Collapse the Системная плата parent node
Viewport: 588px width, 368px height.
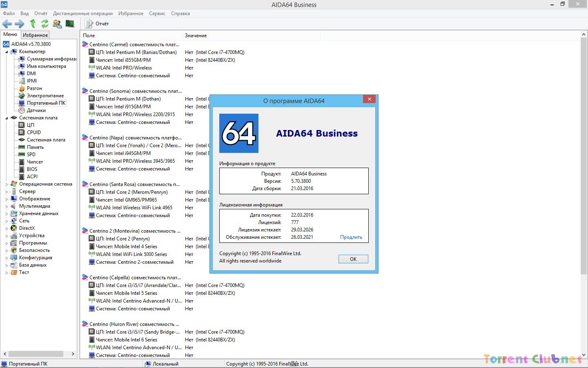tap(7, 118)
